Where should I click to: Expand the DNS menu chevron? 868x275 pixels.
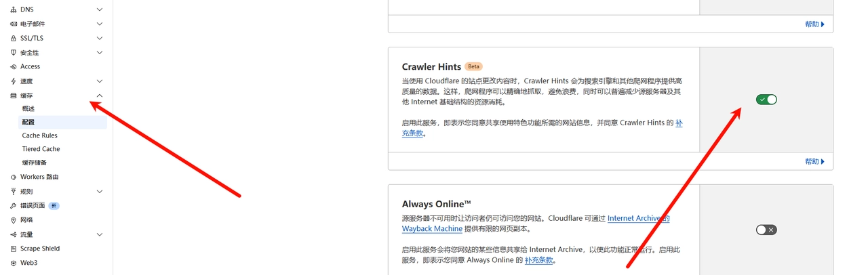pos(100,9)
